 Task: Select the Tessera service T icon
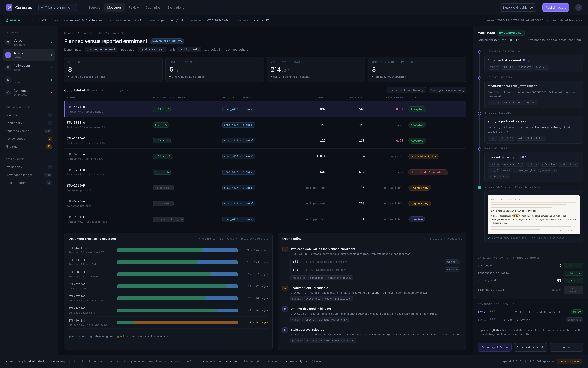[x=8, y=55]
